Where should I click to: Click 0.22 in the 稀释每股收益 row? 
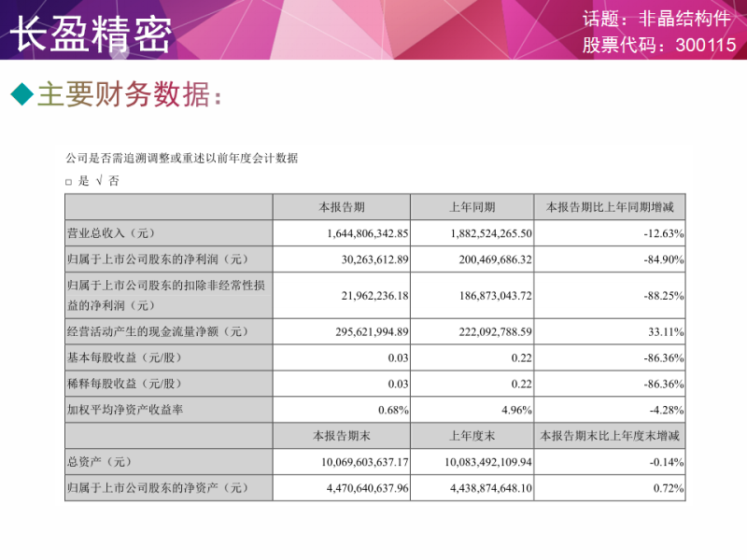point(522,385)
